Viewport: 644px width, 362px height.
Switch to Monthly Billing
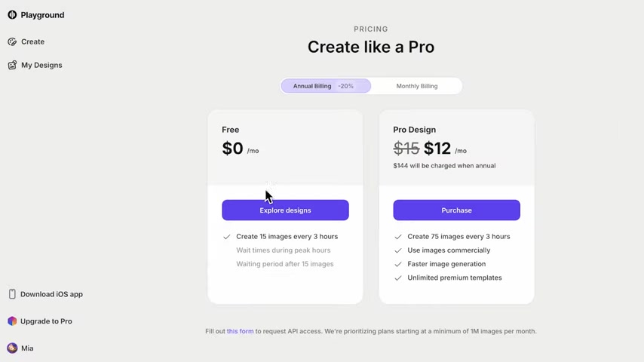click(x=417, y=86)
